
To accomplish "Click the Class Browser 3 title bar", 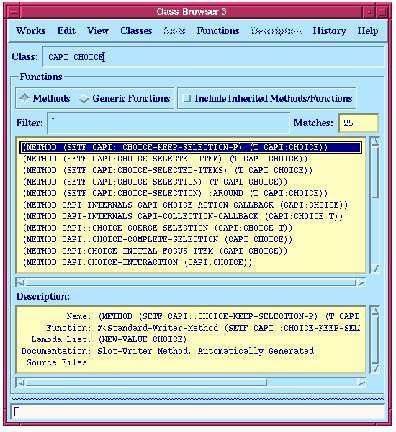I will point(191,12).
